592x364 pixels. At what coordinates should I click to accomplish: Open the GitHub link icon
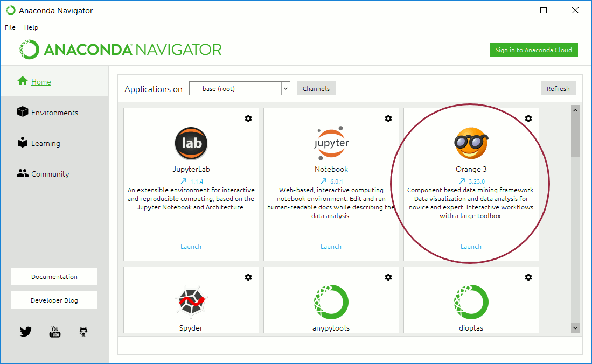(x=83, y=332)
